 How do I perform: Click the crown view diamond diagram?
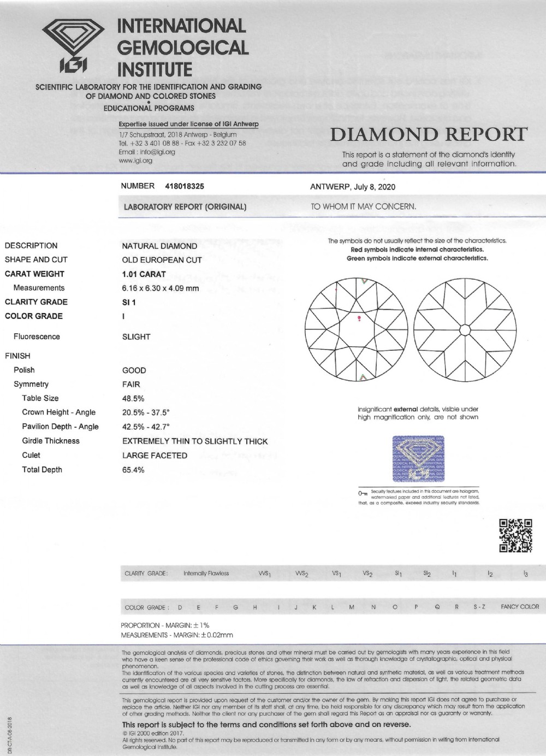pos(355,329)
